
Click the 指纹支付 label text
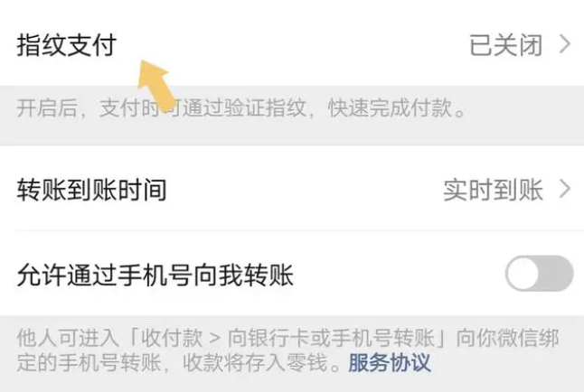67,45
